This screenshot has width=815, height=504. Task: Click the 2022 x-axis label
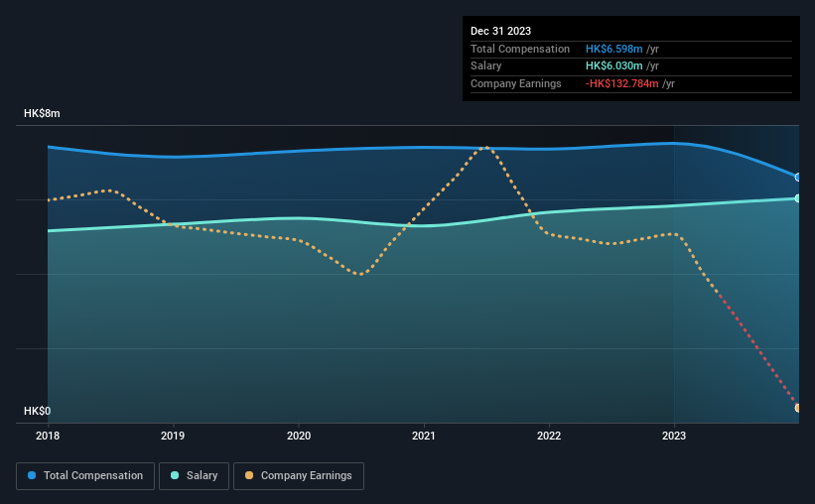549,436
